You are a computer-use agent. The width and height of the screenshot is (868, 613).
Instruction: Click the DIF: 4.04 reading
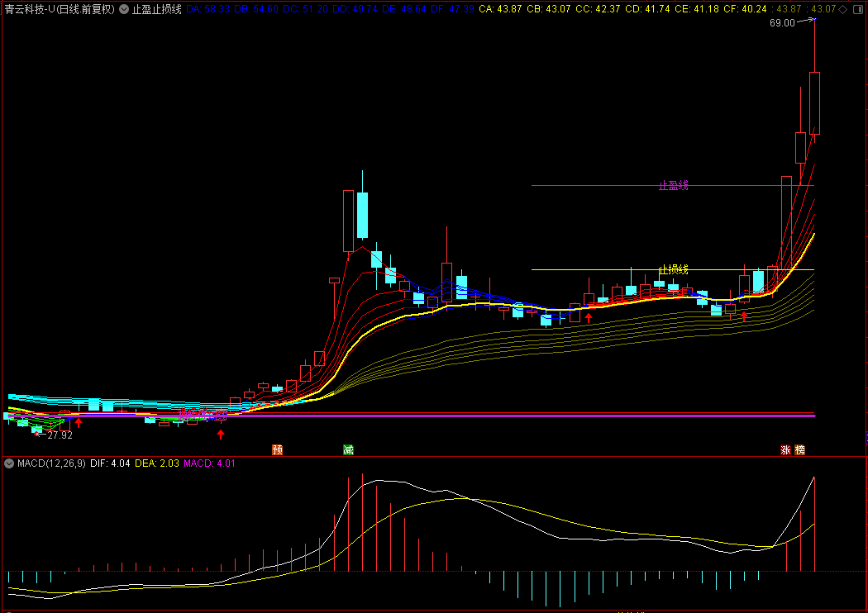click(110, 463)
